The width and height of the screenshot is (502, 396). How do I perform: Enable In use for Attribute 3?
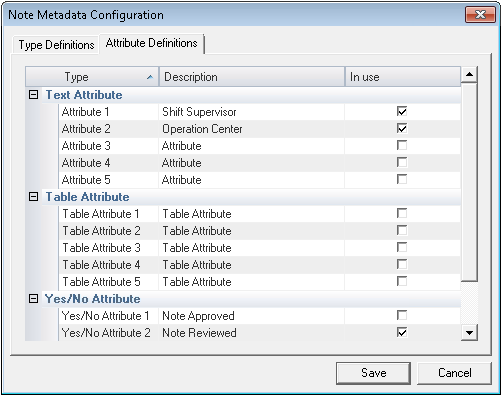[402, 145]
